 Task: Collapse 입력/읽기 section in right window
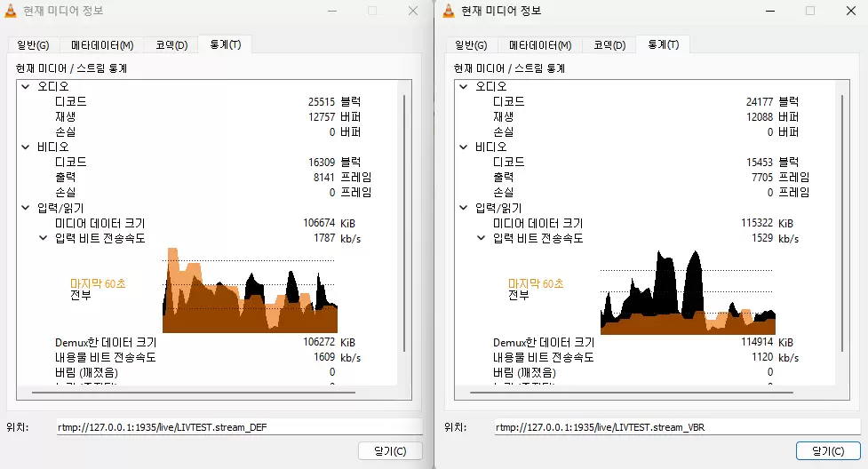(464, 208)
